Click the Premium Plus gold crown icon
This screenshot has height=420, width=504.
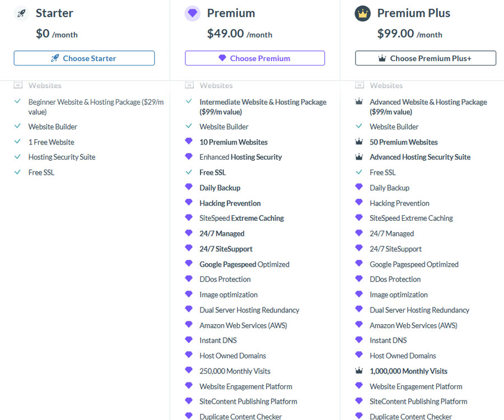362,13
